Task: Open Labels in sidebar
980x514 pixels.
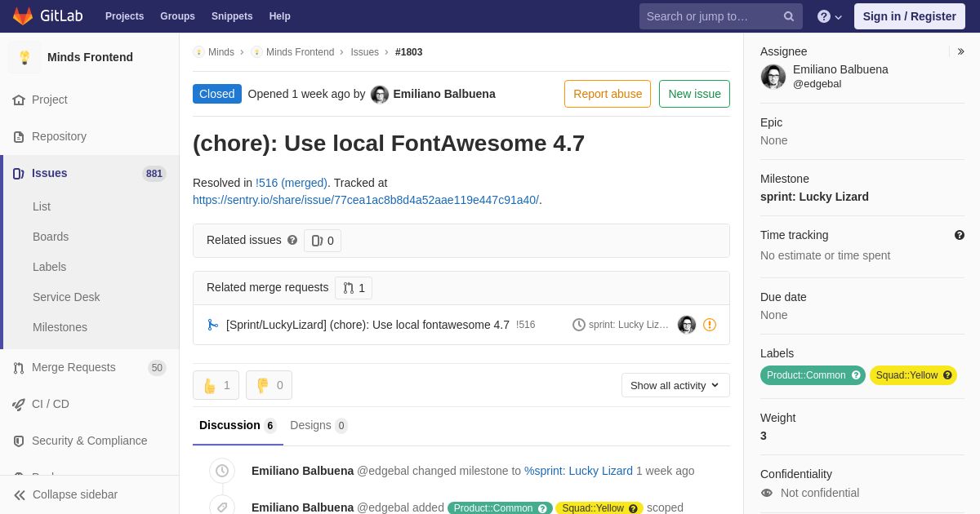Action: tap(49, 267)
